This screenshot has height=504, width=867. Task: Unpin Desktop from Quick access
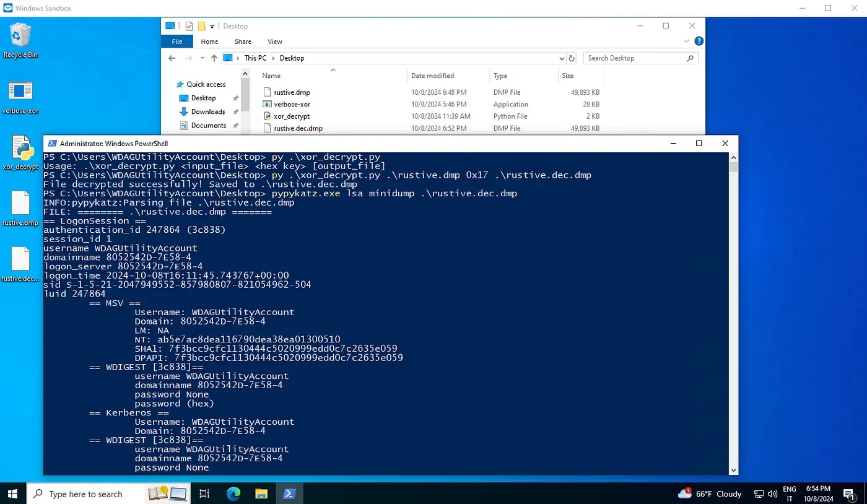[x=235, y=98]
